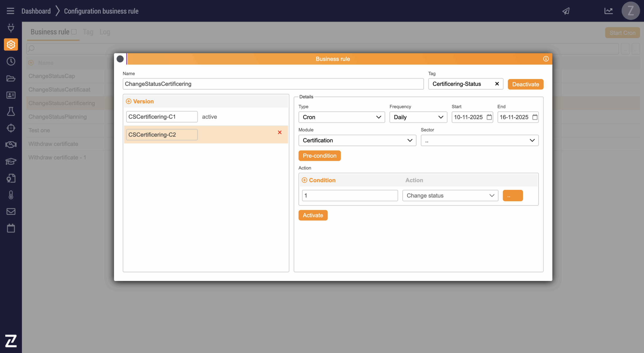Click the info icon in dialog header
Screen dimensions: 644x353
point(546,59)
